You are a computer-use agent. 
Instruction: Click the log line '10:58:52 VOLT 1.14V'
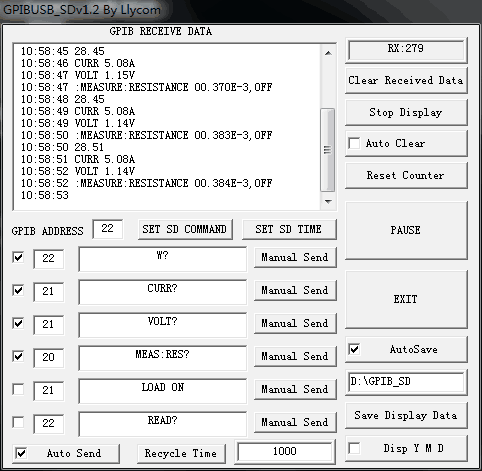click(x=78, y=171)
